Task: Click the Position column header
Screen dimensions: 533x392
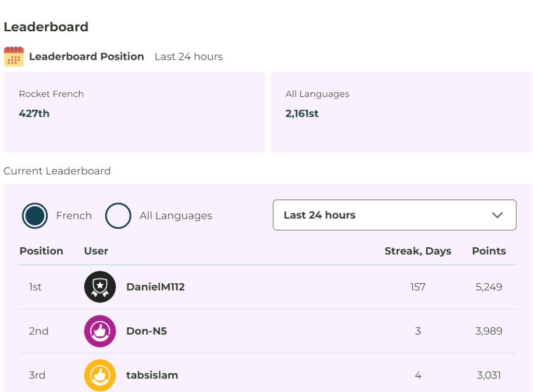Action: click(41, 251)
